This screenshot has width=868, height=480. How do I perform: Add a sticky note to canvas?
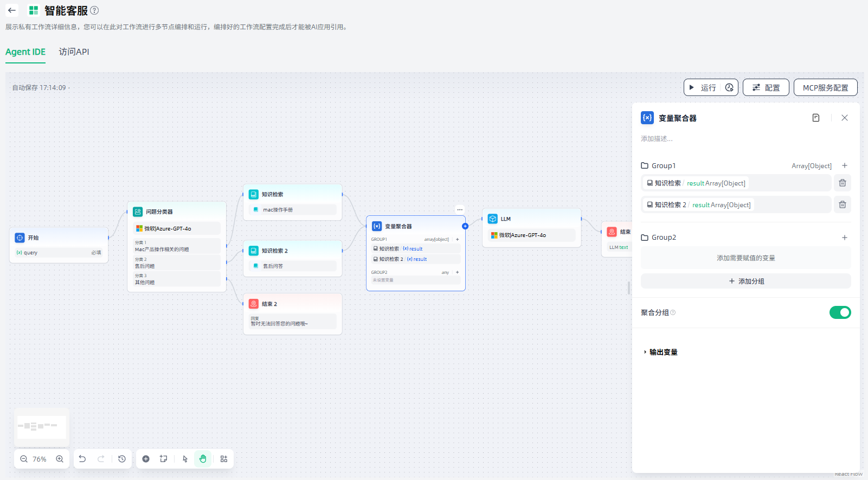163,459
